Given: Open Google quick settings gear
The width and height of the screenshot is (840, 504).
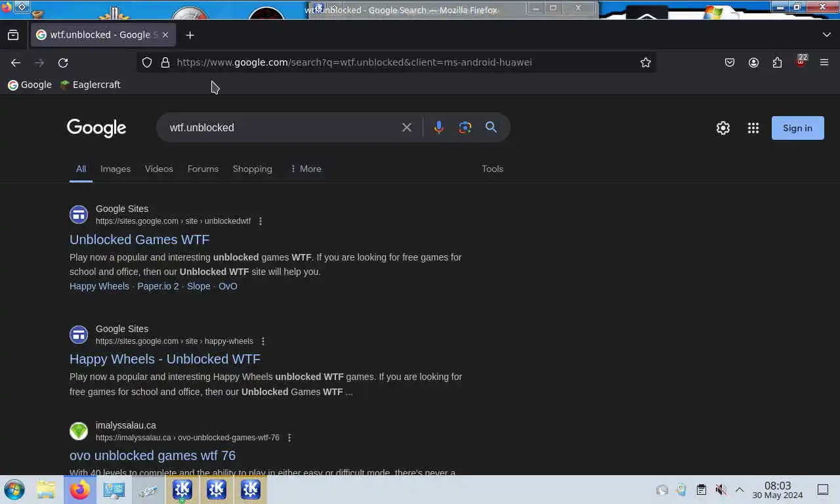Looking at the screenshot, I should pyautogui.click(x=723, y=128).
